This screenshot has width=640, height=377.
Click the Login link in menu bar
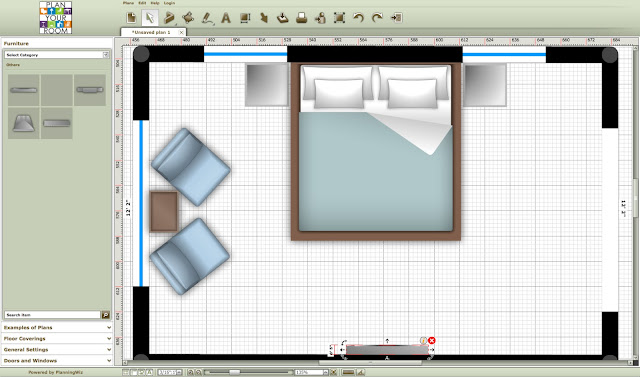click(169, 3)
